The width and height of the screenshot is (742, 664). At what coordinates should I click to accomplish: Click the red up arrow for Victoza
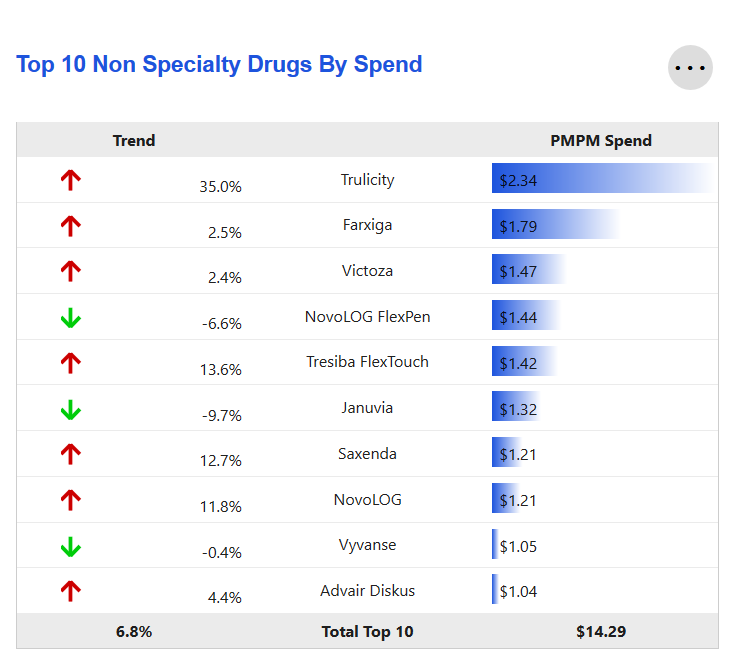tap(70, 272)
